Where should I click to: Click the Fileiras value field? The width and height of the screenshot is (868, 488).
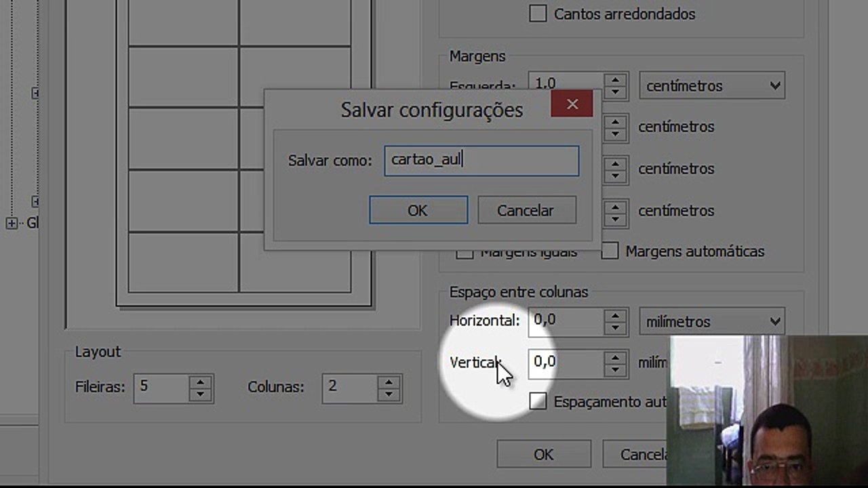tap(161, 388)
